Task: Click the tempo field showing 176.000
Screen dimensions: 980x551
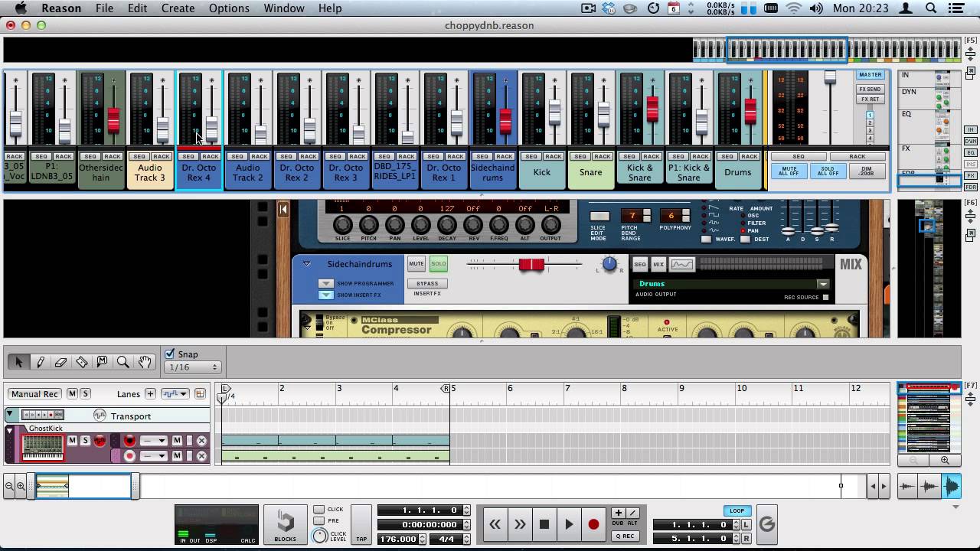Action: (x=398, y=539)
